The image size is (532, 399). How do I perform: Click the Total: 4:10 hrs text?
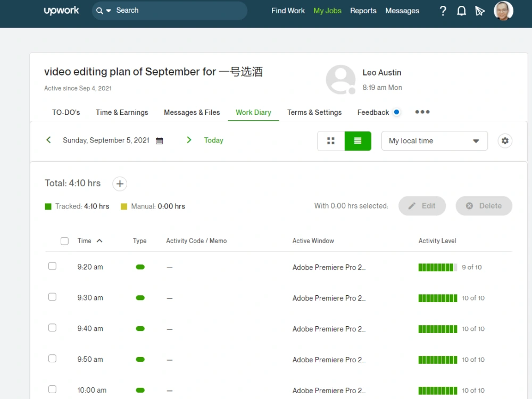[72, 183]
